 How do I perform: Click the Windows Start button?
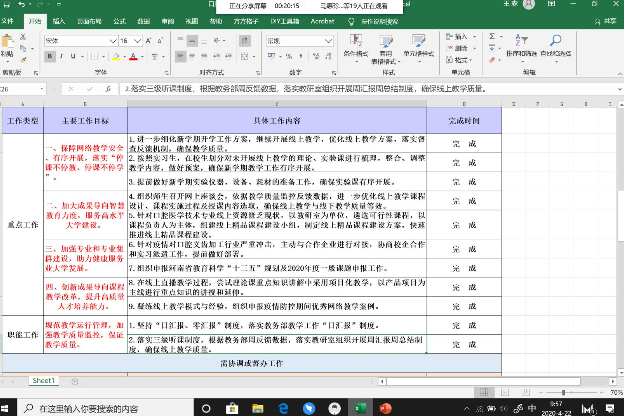[x=10, y=408]
